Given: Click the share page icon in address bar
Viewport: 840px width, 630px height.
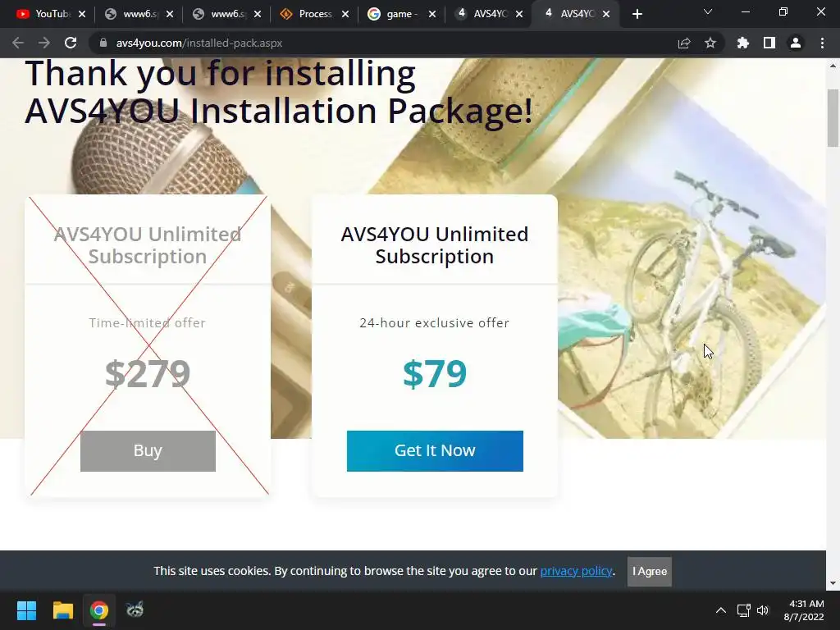Looking at the screenshot, I should pyautogui.click(x=684, y=43).
